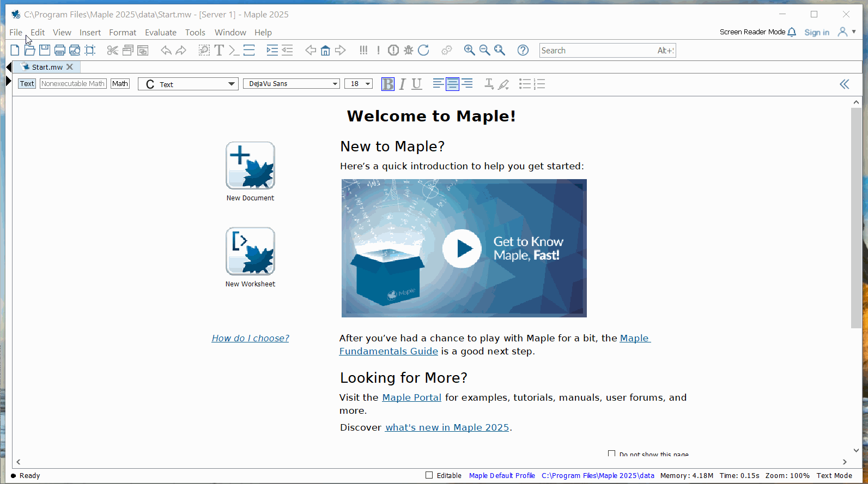
Task: Click the Print icon in toolbar
Action: 60,51
